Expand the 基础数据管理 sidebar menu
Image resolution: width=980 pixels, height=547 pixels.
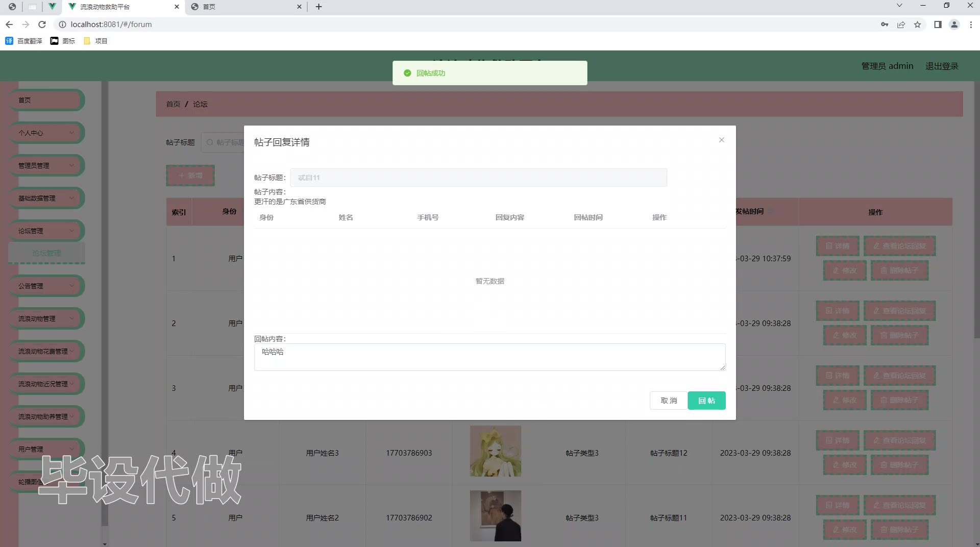[x=46, y=198]
